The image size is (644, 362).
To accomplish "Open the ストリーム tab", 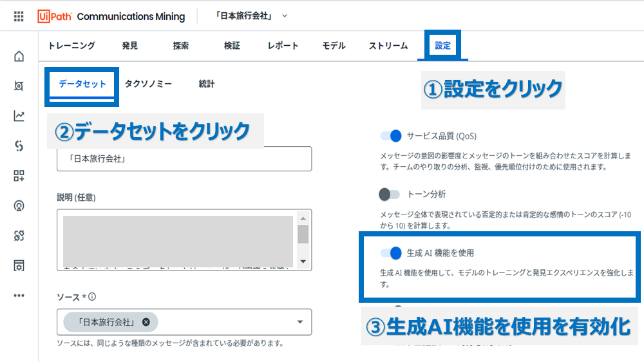I will (388, 46).
